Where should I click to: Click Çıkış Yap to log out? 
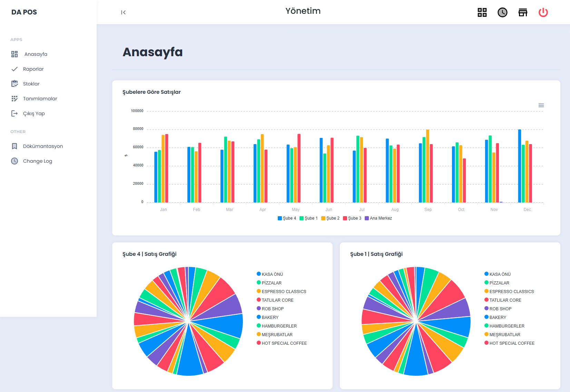point(34,113)
